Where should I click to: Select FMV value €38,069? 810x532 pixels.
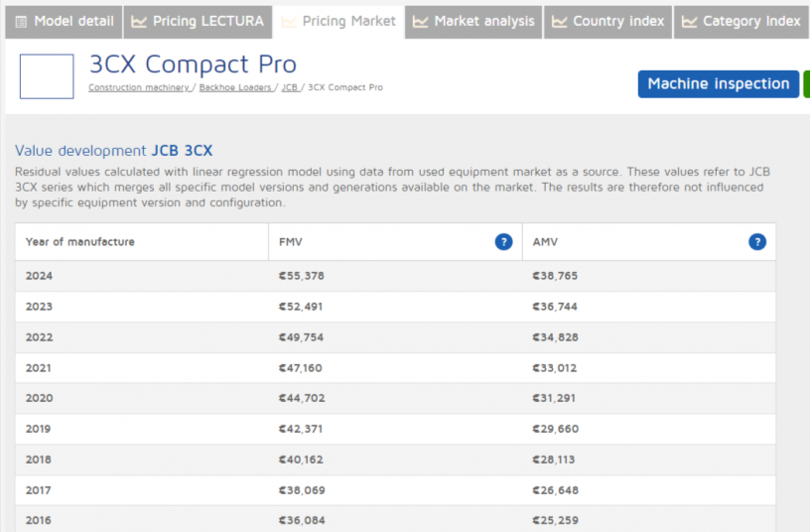point(302,490)
